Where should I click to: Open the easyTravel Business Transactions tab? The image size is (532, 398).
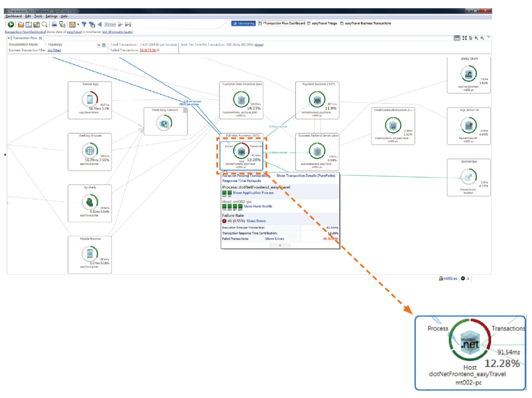[x=366, y=23]
